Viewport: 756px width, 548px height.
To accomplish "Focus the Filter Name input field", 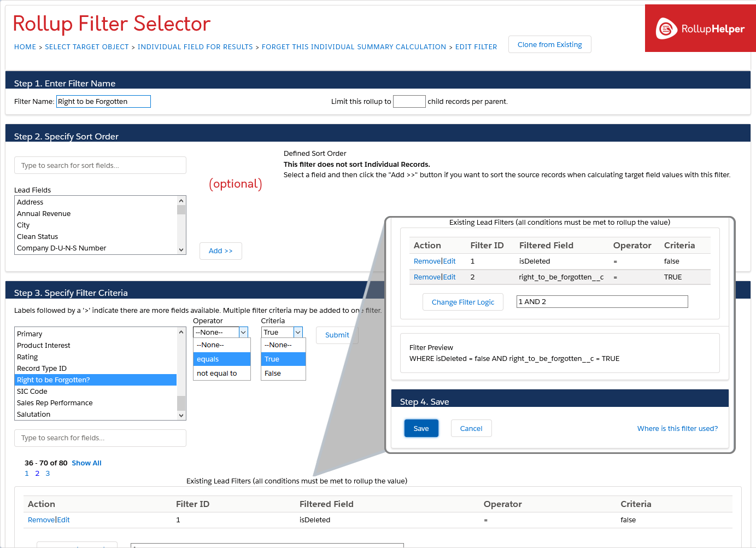I will point(103,101).
